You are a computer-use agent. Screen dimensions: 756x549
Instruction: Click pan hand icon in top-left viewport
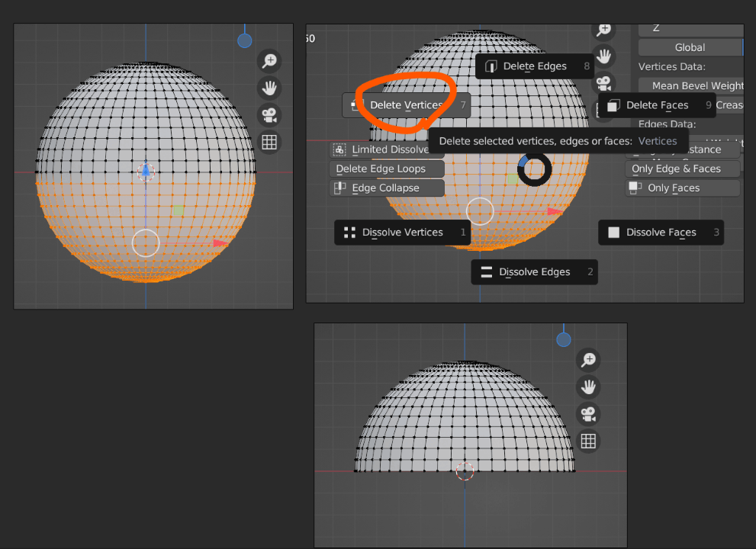[269, 88]
